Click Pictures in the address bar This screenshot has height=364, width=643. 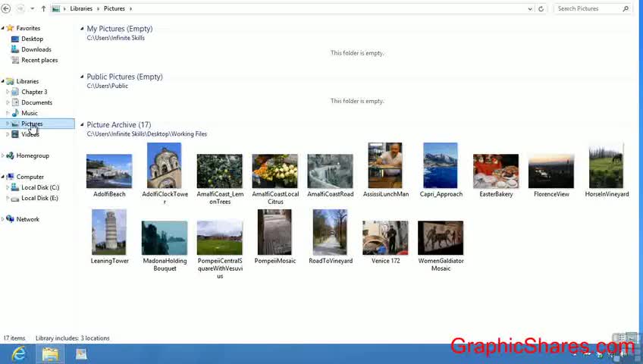point(114,8)
